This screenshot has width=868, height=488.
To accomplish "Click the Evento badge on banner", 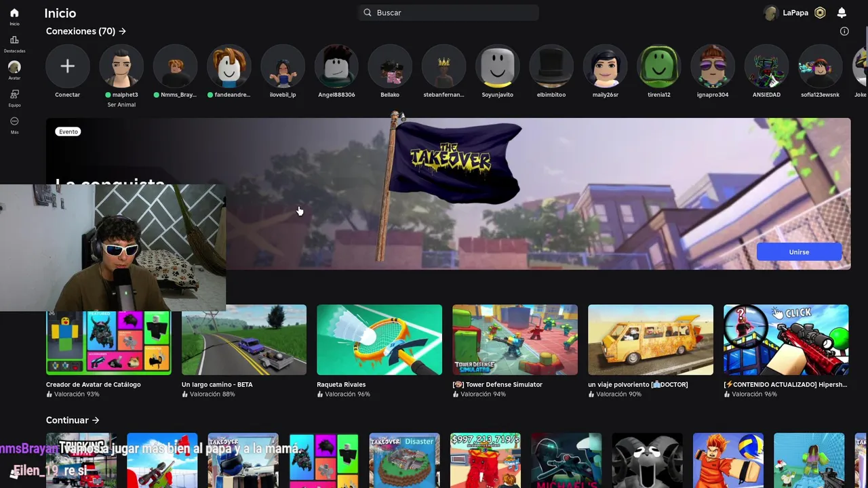I will click(x=68, y=131).
